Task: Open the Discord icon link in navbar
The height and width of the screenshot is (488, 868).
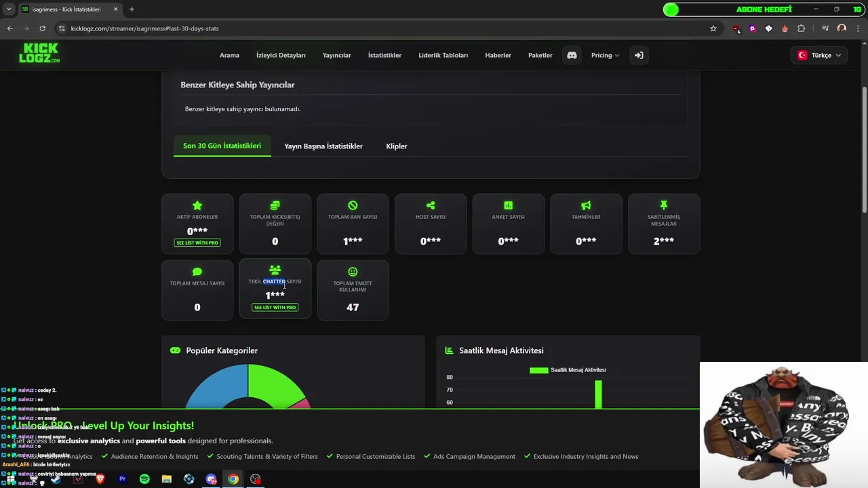Action: point(572,55)
